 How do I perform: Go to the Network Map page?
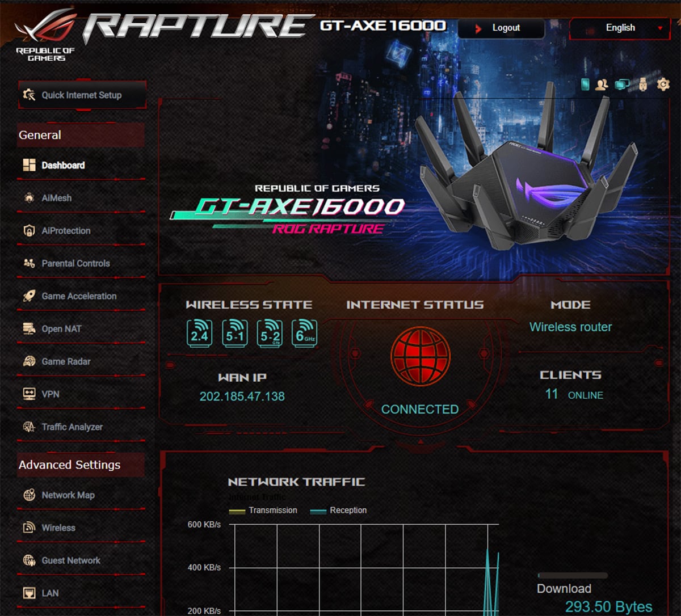point(81,495)
